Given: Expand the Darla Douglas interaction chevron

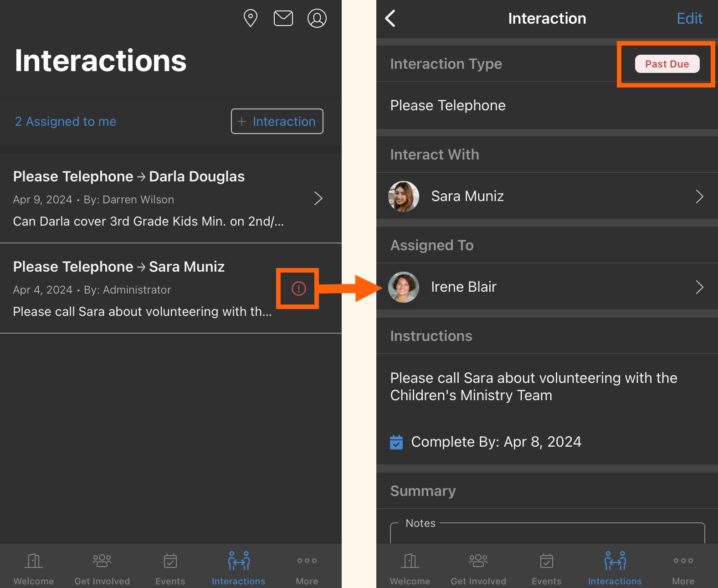Looking at the screenshot, I should pyautogui.click(x=318, y=198).
